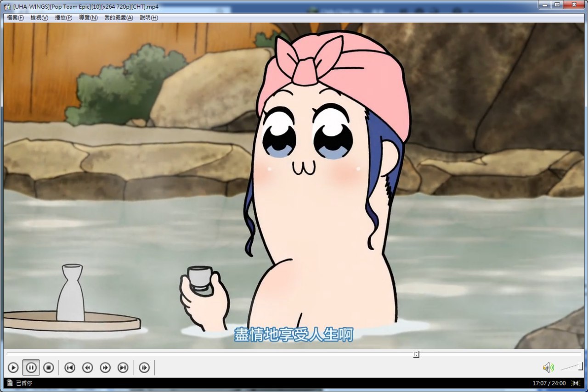
Task: Open the 我的最愛(A) menu
Action: [x=119, y=17]
